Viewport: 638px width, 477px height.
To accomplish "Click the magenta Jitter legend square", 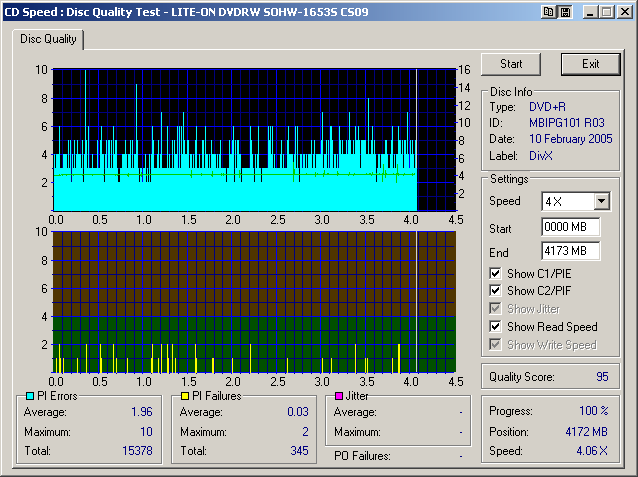I will (x=339, y=397).
